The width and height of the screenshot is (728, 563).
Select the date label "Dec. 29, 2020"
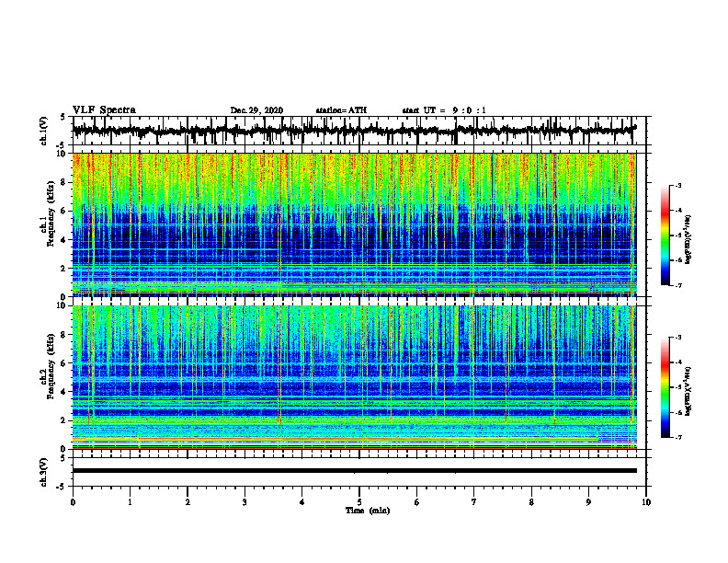pyautogui.click(x=256, y=110)
